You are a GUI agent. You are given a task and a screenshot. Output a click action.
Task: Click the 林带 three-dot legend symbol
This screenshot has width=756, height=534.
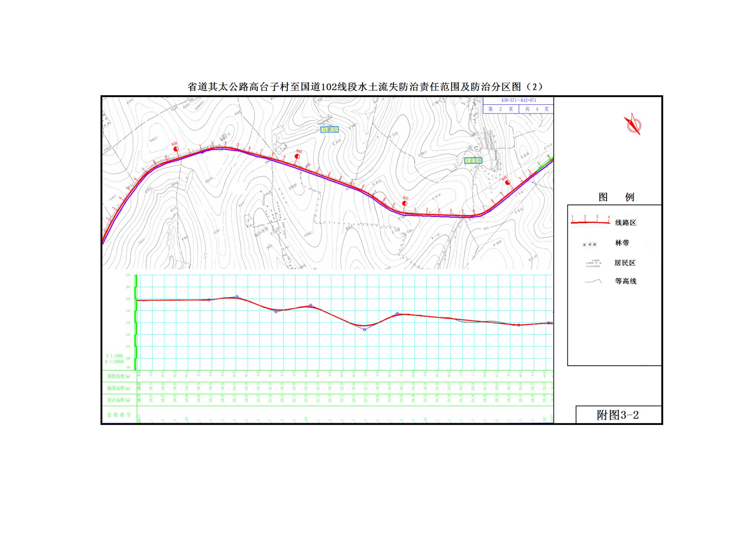pos(590,244)
